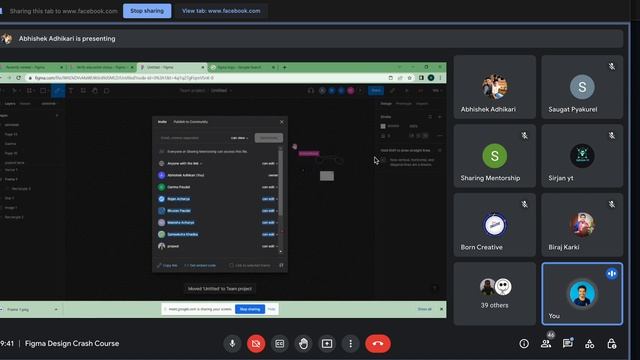Open the Frame 1.png download item menu
The height and width of the screenshot is (360, 640).
coord(56,309)
